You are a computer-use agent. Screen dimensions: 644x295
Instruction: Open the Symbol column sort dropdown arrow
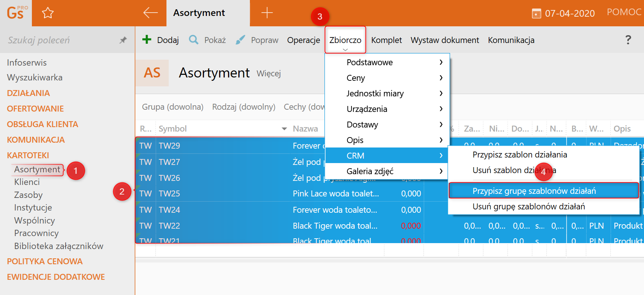coord(284,129)
